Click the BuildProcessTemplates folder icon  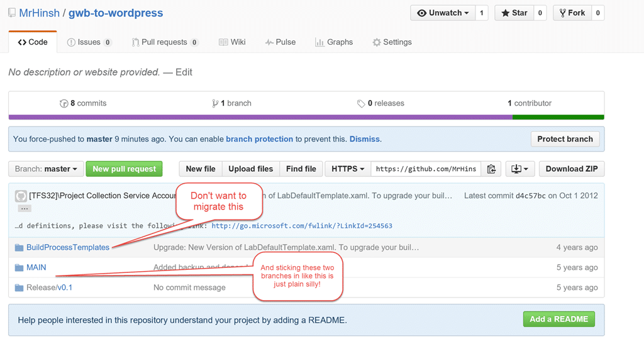[19, 247]
